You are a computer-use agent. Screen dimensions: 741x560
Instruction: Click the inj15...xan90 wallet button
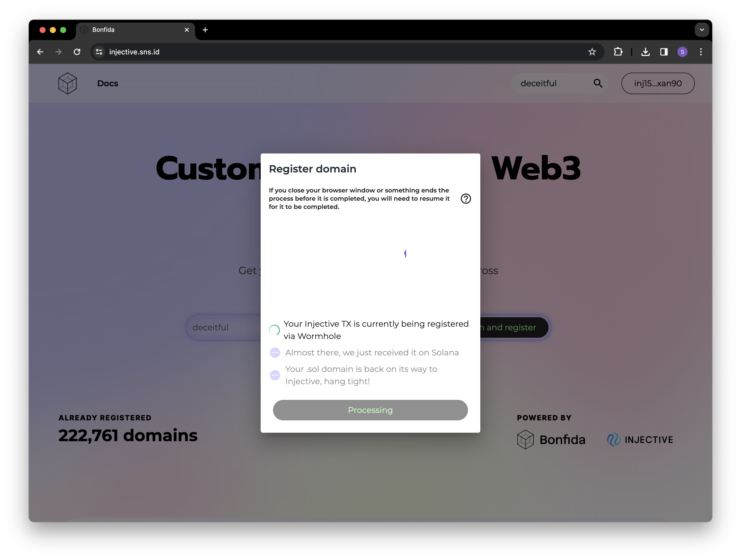tap(658, 83)
